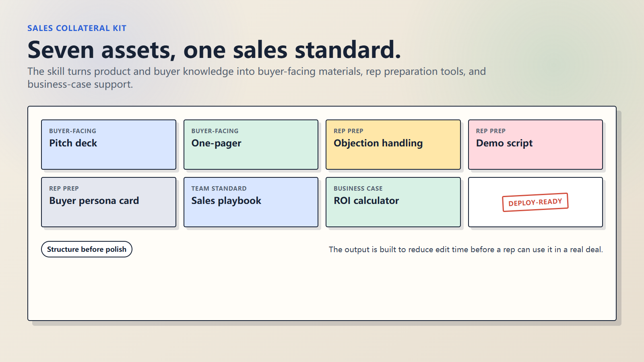Image resolution: width=644 pixels, height=362 pixels.
Task: Open the Buyer persona card
Action: click(x=109, y=202)
